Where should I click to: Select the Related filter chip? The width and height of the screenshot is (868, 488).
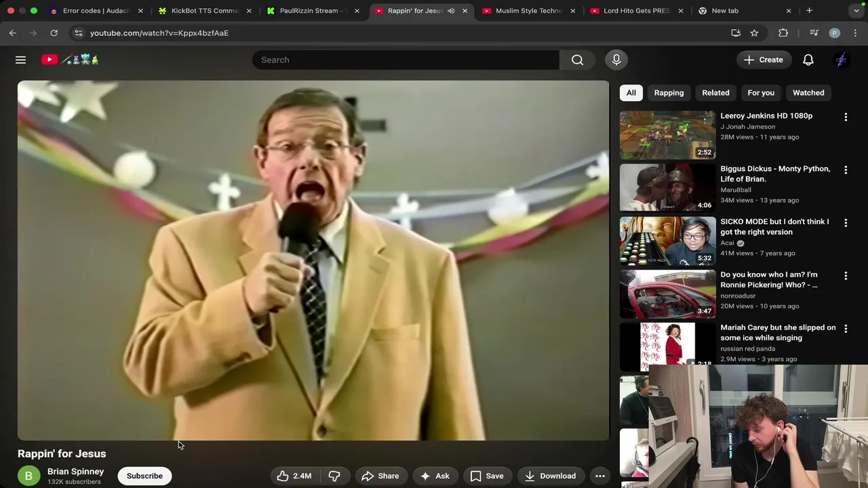tap(715, 93)
